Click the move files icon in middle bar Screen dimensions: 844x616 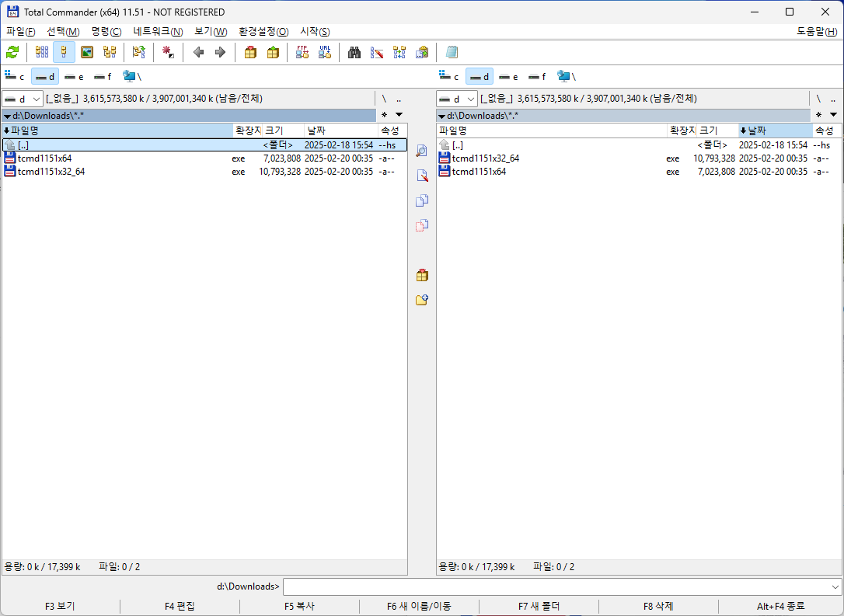(x=422, y=224)
